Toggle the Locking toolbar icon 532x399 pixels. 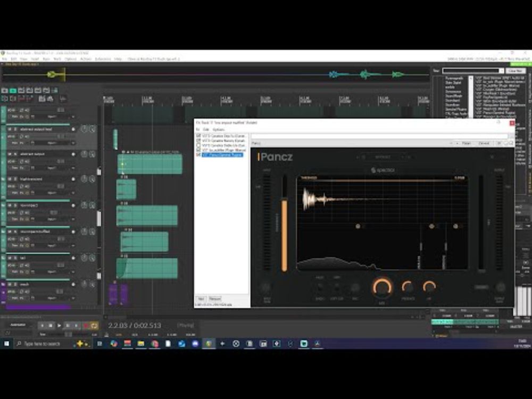(63, 99)
